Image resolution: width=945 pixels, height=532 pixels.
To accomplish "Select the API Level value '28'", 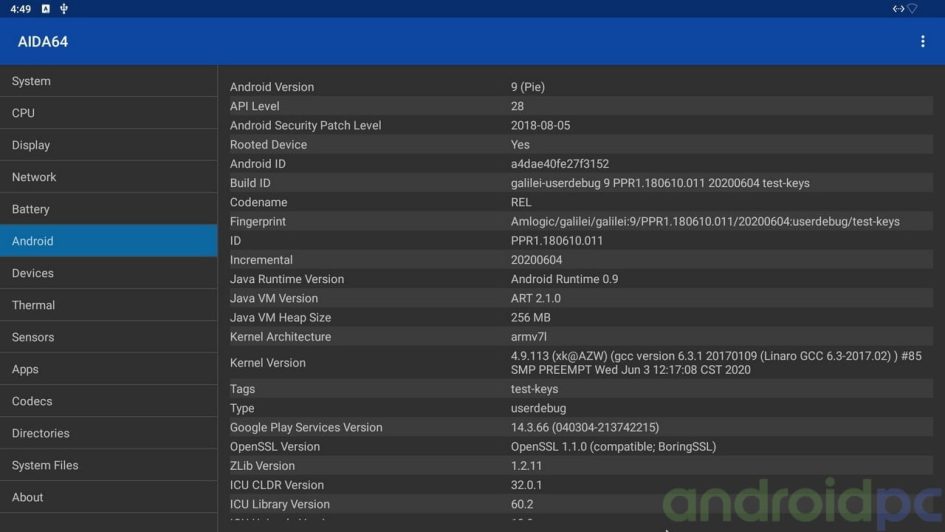I will pyautogui.click(x=517, y=106).
